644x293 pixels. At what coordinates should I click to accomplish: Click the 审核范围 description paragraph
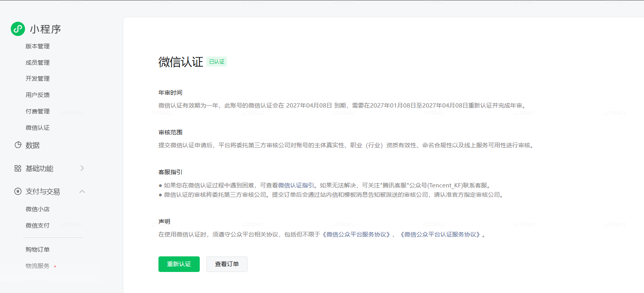point(347,145)
